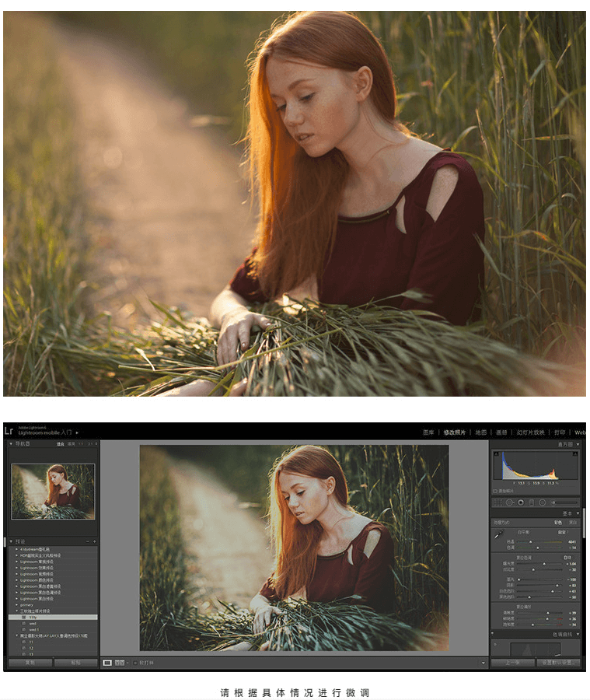The height and width of the screenshot is (700, 590).
Task: Select Fit 适合 zoom in Navigator
Action: click(61, 444)
